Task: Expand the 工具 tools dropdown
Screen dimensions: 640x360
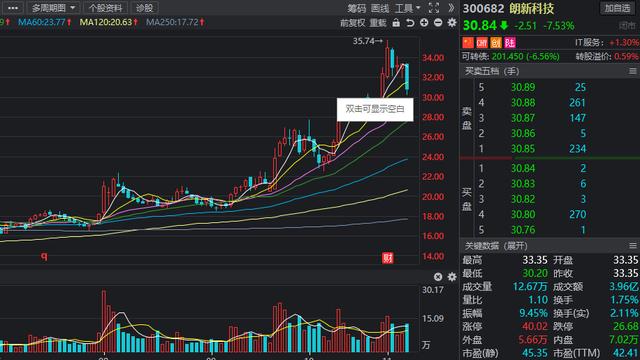Action: click(x=407, y=8)
